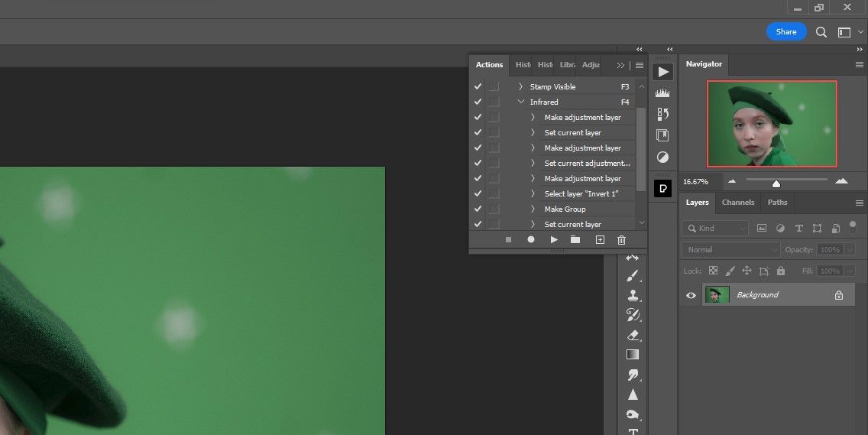Open the History panel dock icon
This screenshot has height=435, width=868.
click(x=662, y=114)
